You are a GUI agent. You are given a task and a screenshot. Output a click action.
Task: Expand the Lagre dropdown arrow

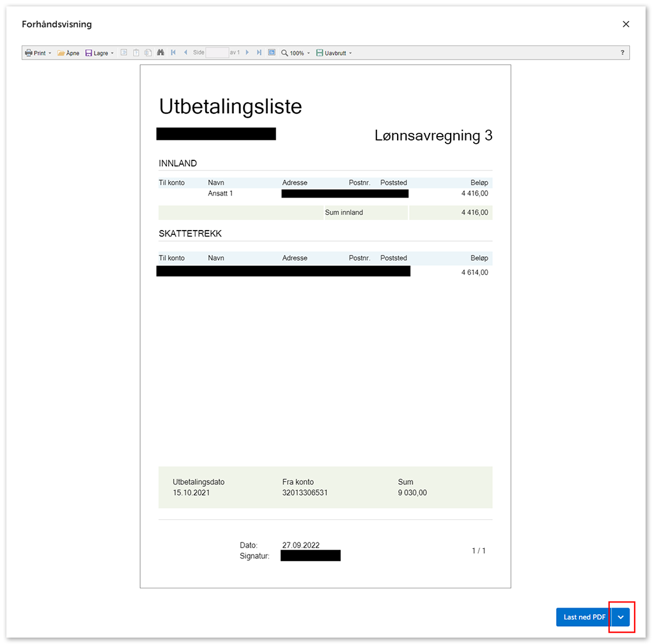(x=113, y=53)
